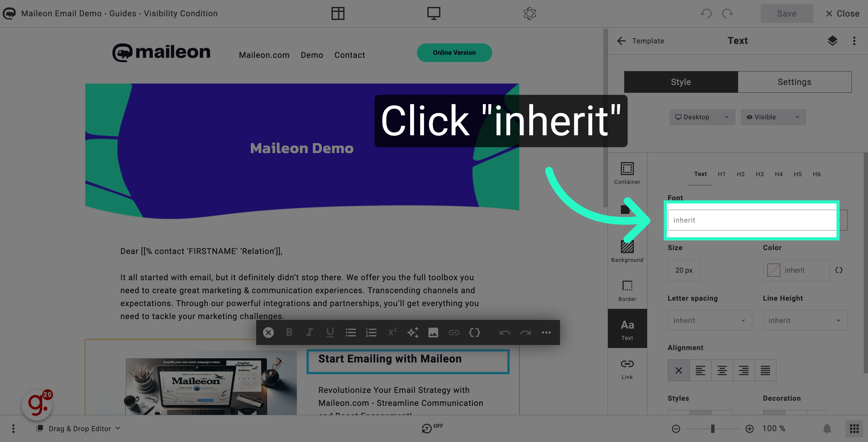Screen dimensions: 868x442
Task: Open the layout grid view icon
Action: click(x=338, y=14)
